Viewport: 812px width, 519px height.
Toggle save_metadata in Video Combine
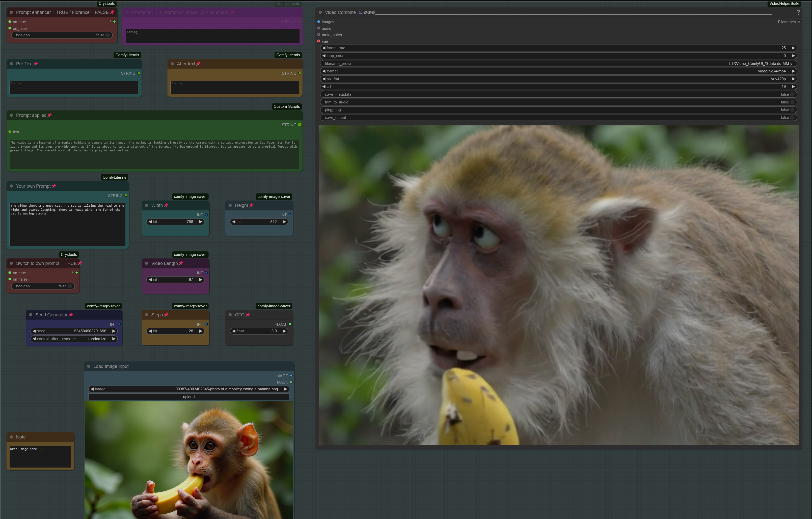click(792, 94)
